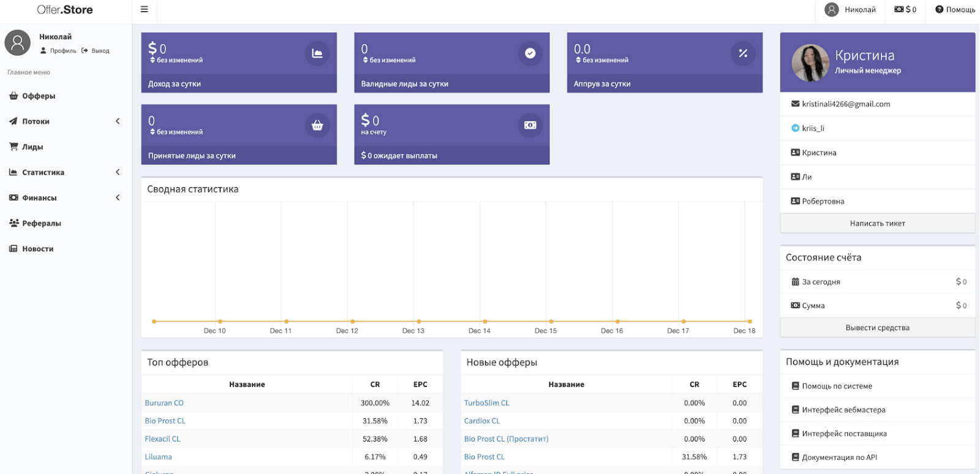
Task: Click the 14.02 EPC value in Топ офферов
Action: 420,403
